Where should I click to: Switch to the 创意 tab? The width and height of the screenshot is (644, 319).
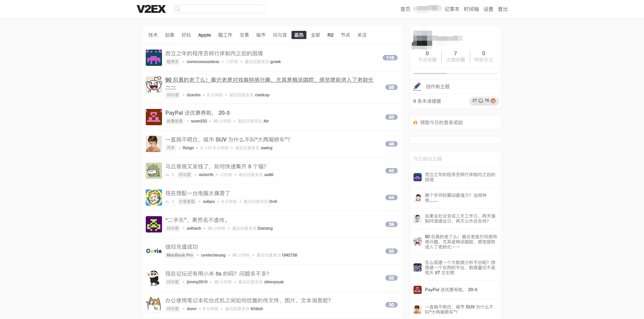tap(169, 35)
